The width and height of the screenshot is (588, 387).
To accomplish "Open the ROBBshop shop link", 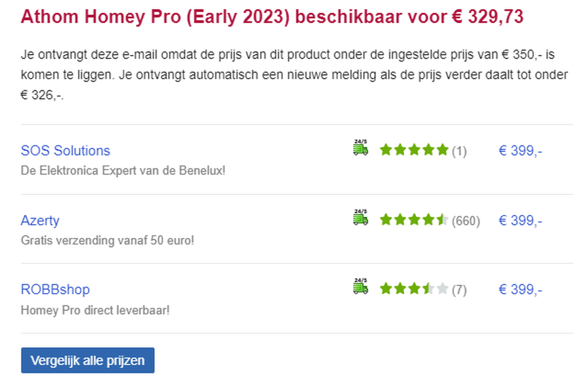I will click(55, 289).
